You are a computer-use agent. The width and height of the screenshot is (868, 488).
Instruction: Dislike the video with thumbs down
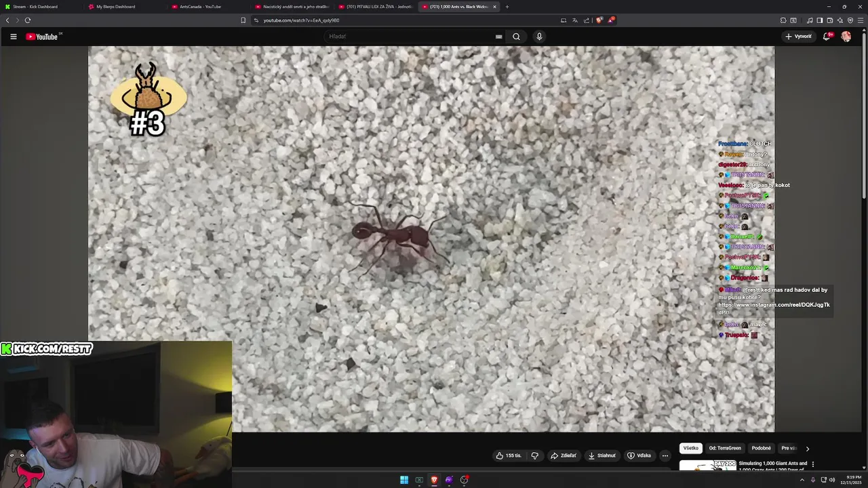[534, 455]
